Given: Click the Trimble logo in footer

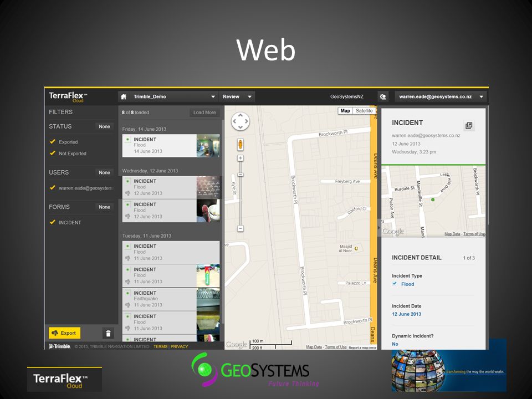Looking at the screenshot, I should 60,346.
